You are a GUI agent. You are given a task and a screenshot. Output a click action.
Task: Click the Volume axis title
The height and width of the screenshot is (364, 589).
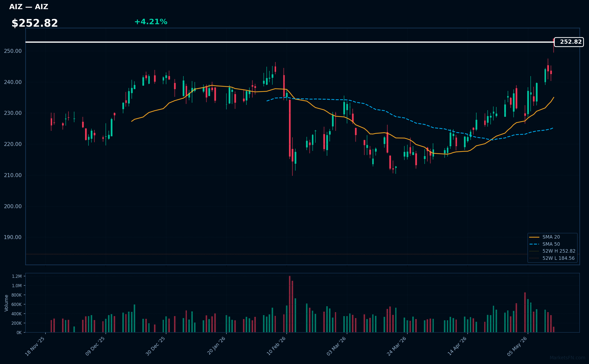pos(6,303)
